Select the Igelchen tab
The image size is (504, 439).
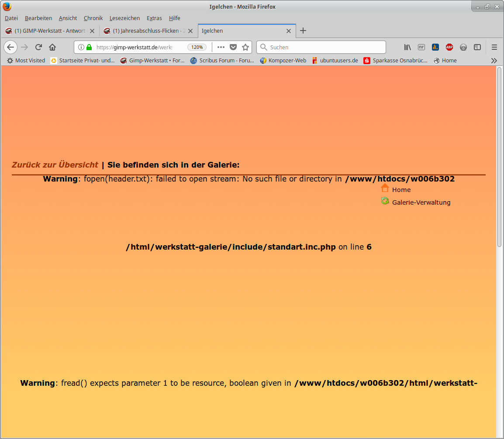(247, 31)
